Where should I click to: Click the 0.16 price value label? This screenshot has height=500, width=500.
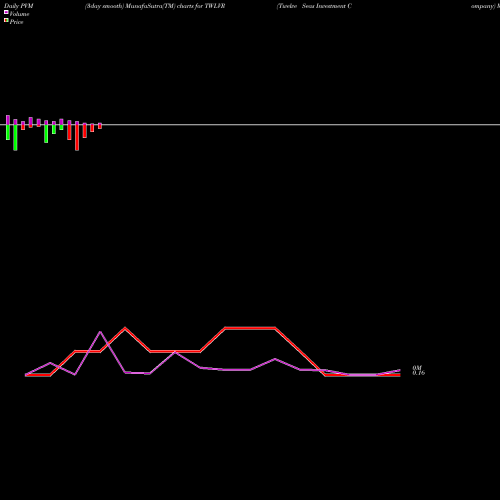point(419,373)
